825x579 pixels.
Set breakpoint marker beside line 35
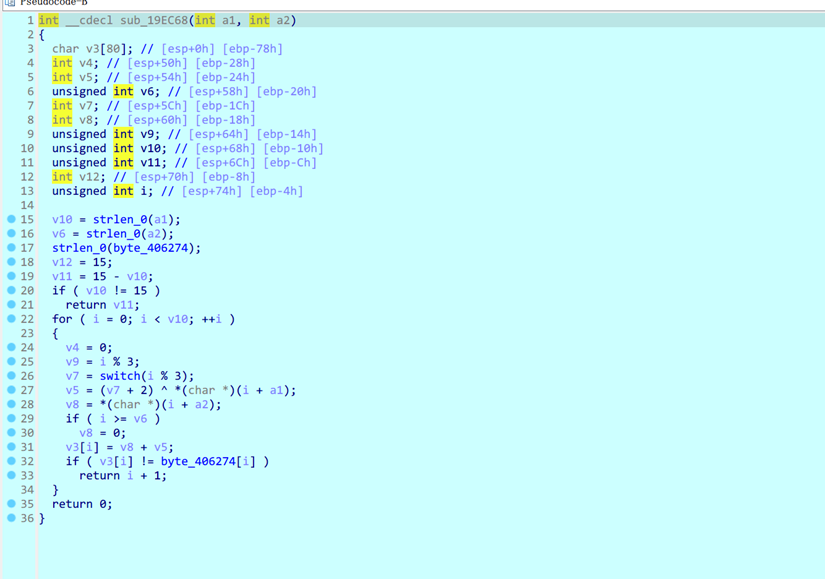click(x=12, y=503)
